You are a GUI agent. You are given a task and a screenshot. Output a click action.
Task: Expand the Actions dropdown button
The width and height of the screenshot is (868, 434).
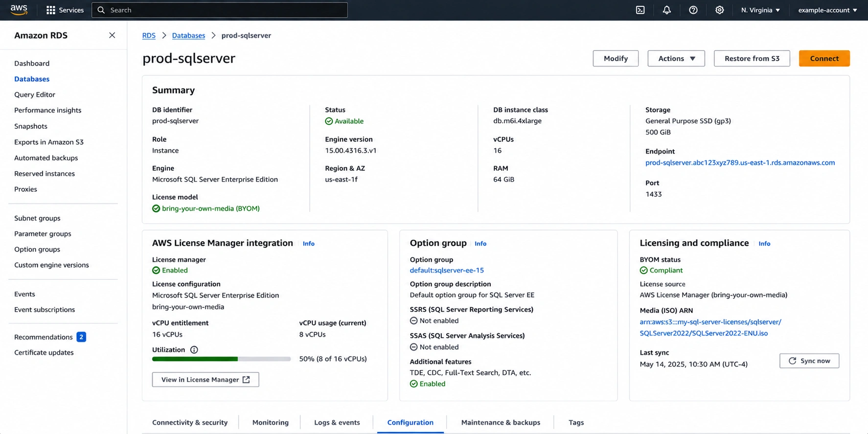point(676,58)
